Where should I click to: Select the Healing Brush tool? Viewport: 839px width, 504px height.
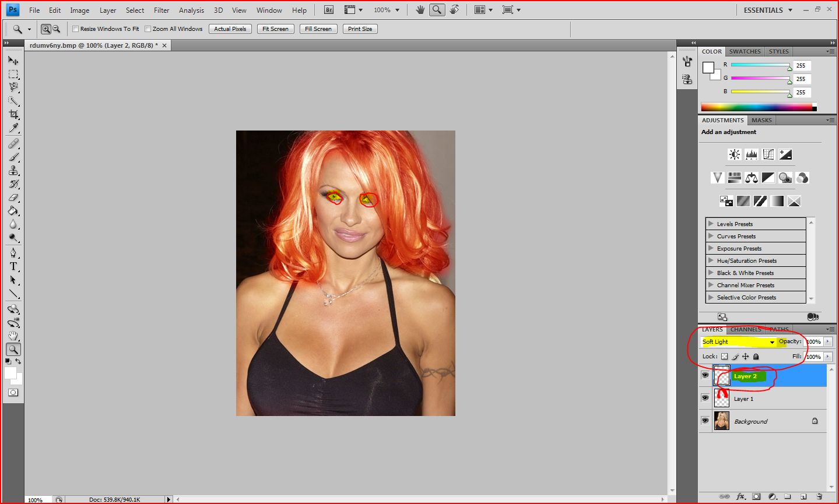coord(13,143)
